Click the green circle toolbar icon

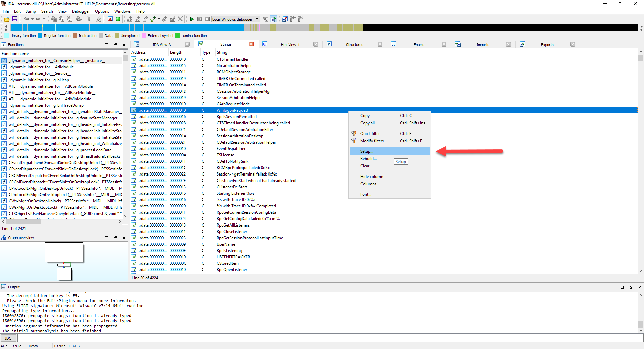coord(118,19)
